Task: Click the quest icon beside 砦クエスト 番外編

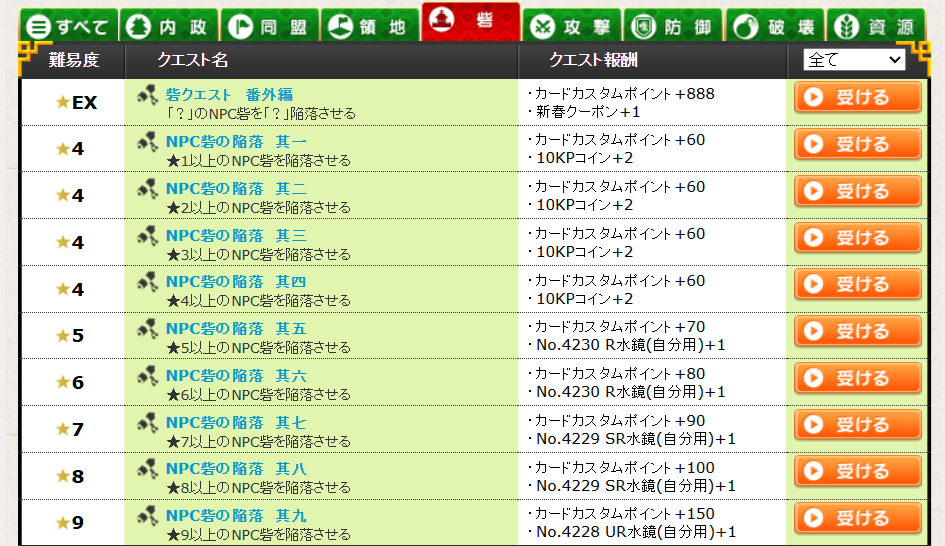Action: coord(148,95)
